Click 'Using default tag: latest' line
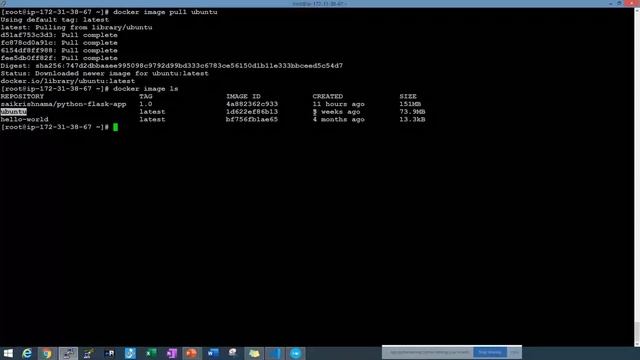The image size is (640, 360). coord(55,20)
